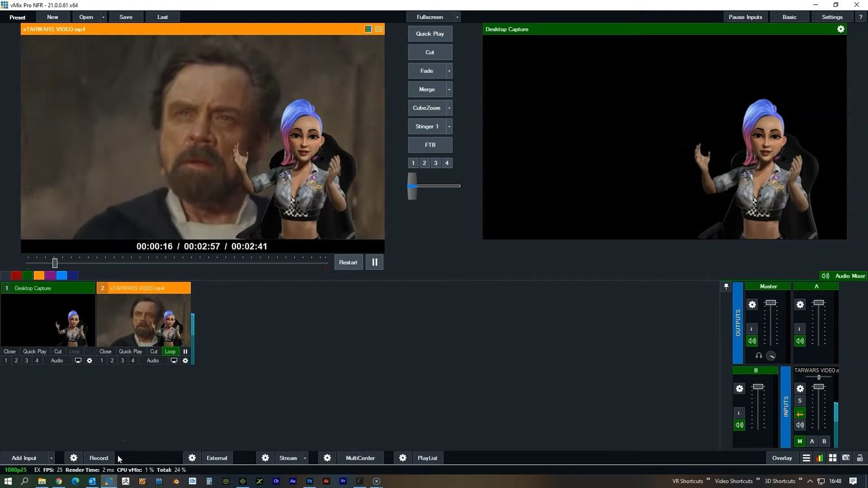This screenshot has width=868, height=488.
Task: Click the headphone monitor icon under Master
Action: 758,356
